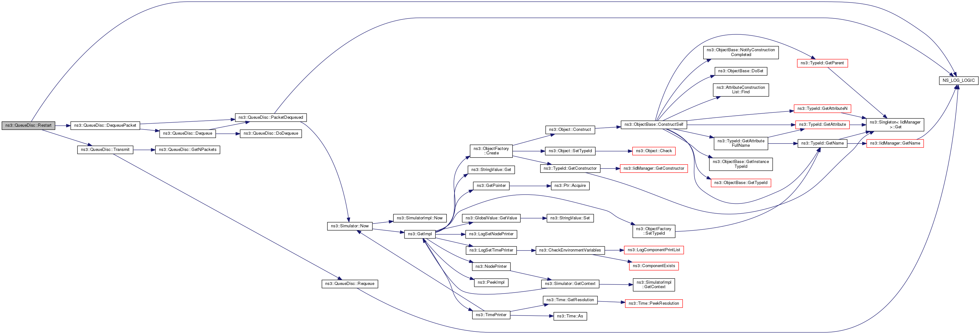Open the red ns3::Object::Check node
Viewport: 980px width, 334px height.
(654, 151)
